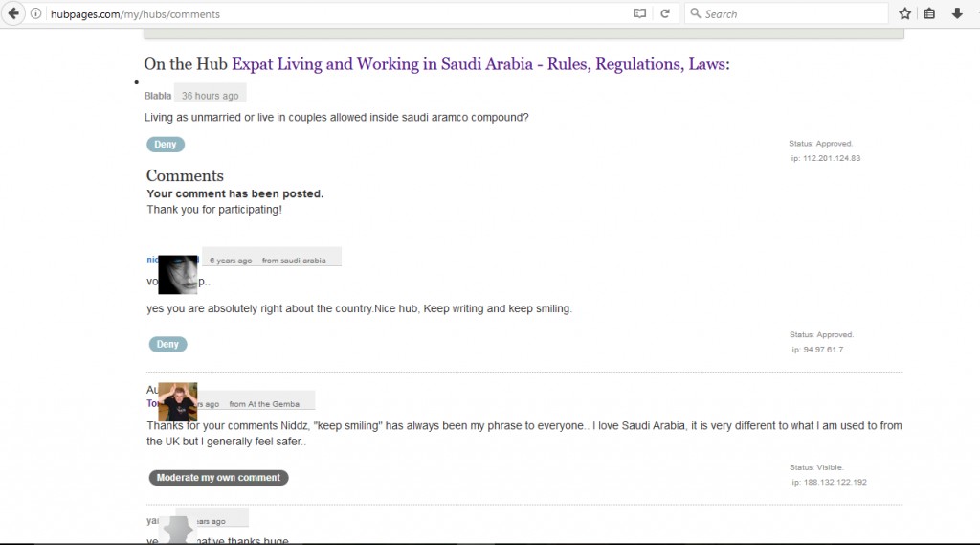
Task: Deny Blabla's comment about aramco compound
Action: pos(166,144)
